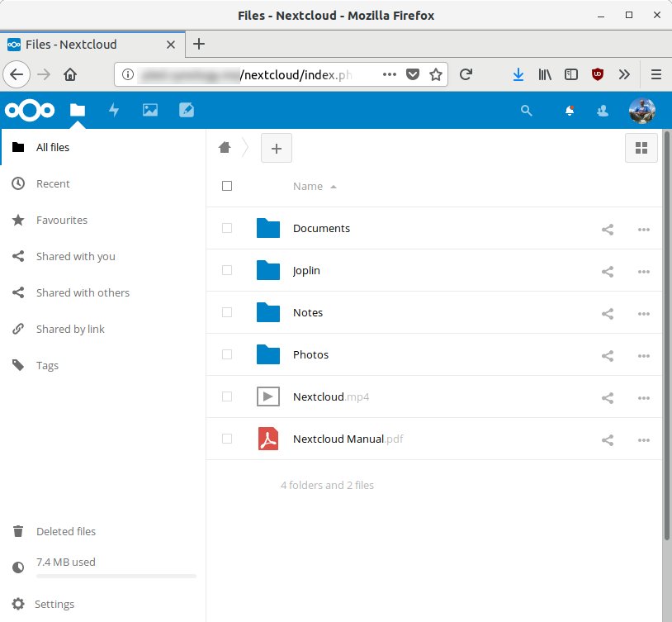
Task: Open the Activity lightning icon
Action: click(x=114, y=110)
